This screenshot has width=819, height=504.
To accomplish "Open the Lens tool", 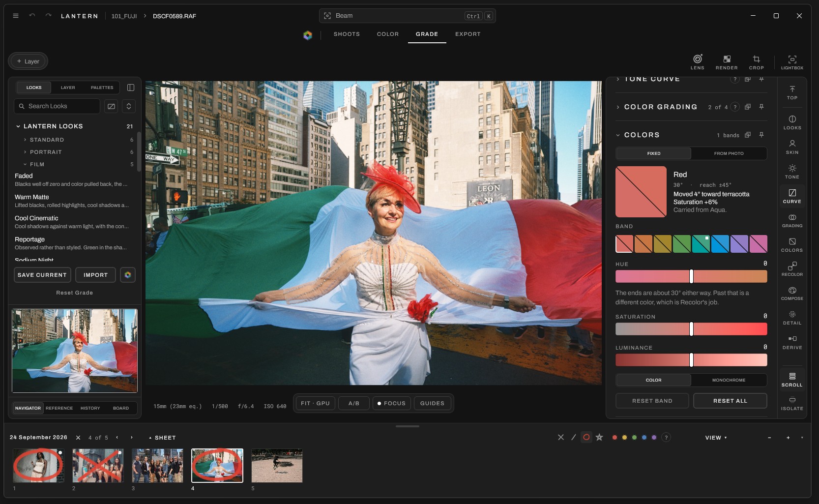I will (x=697, y=62).
